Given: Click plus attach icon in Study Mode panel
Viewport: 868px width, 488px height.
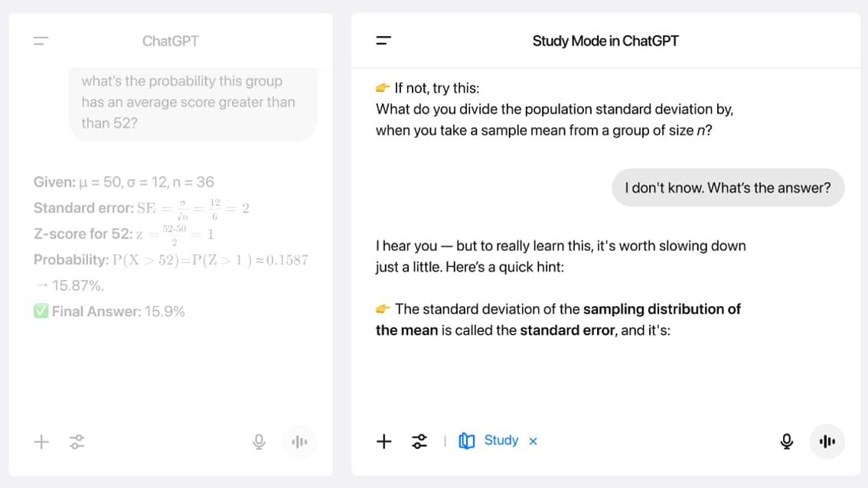Looking at the screenshot, I should click(x=383, y=441).
